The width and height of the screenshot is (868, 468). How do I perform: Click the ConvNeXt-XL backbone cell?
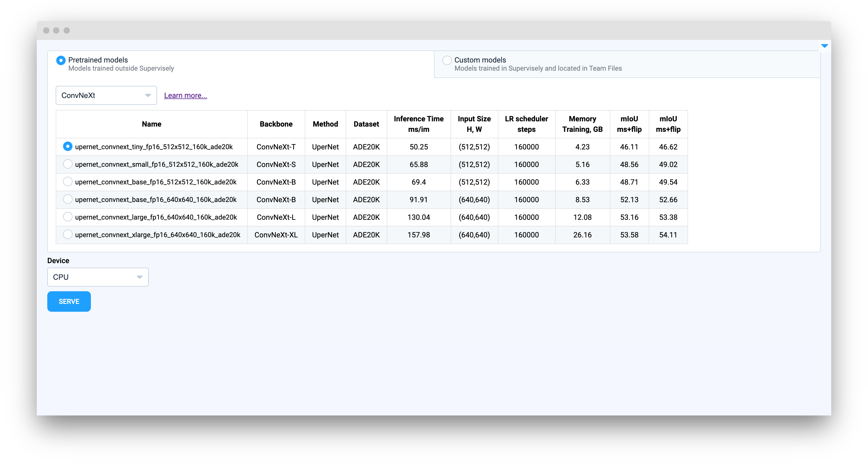click(276, 235)
